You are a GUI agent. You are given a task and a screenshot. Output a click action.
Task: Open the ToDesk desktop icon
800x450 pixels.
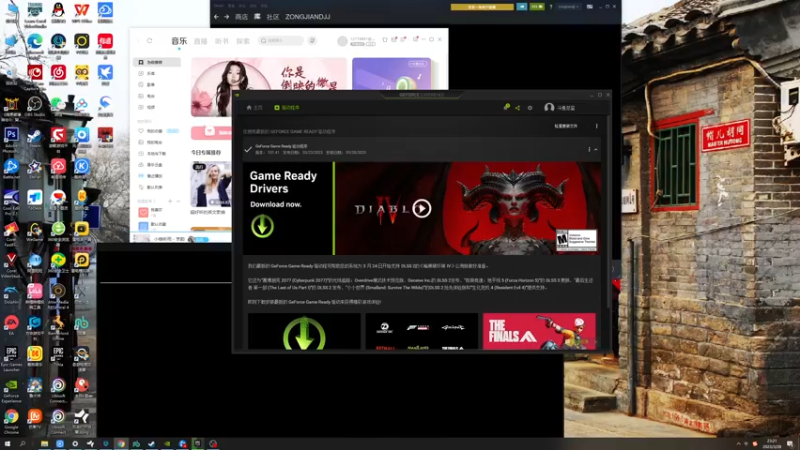tap(35, 200)
